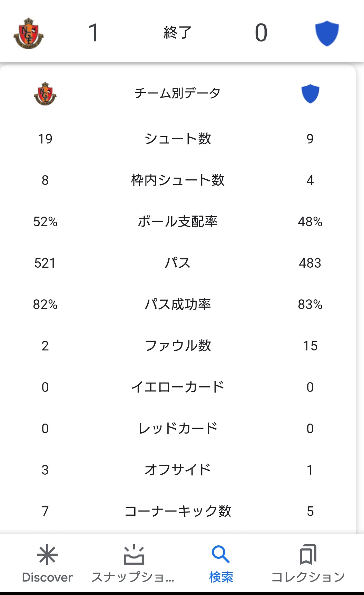
Task: Open the コレクション bookmark icon
Action: [308, 555]
